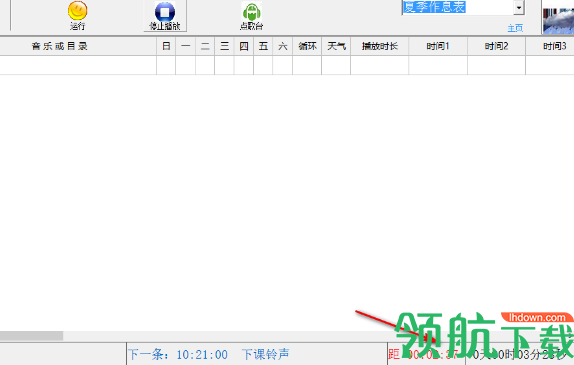Click the 一 weekday column header
The width and height of the screenshot is (574, 365).
click(x=186, y=46)
